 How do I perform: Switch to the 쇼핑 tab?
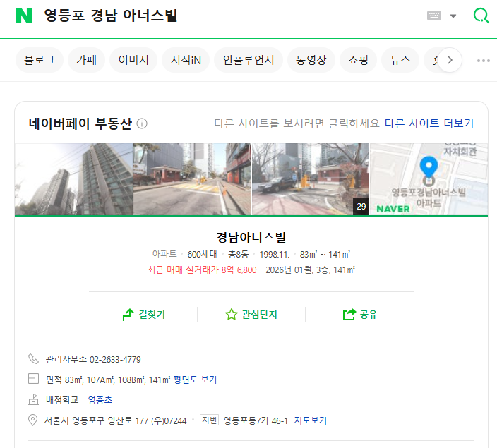[358, 60]
